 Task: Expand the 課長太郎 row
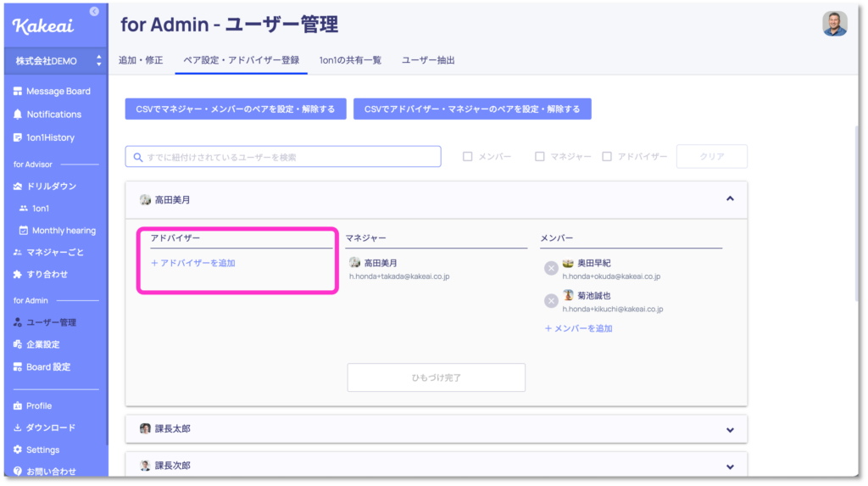(437, 429)
